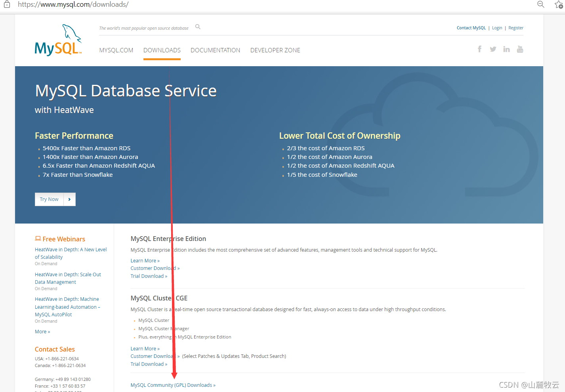Click the Faster Performance heading
Image resolution: width=565 pixels, height=392 pixels.
74,136
